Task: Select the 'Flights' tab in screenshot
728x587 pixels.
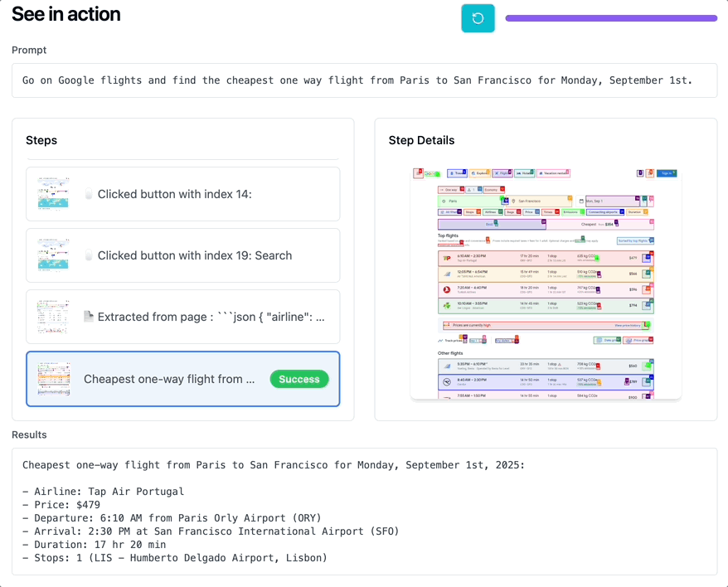Action: [502, 173]
